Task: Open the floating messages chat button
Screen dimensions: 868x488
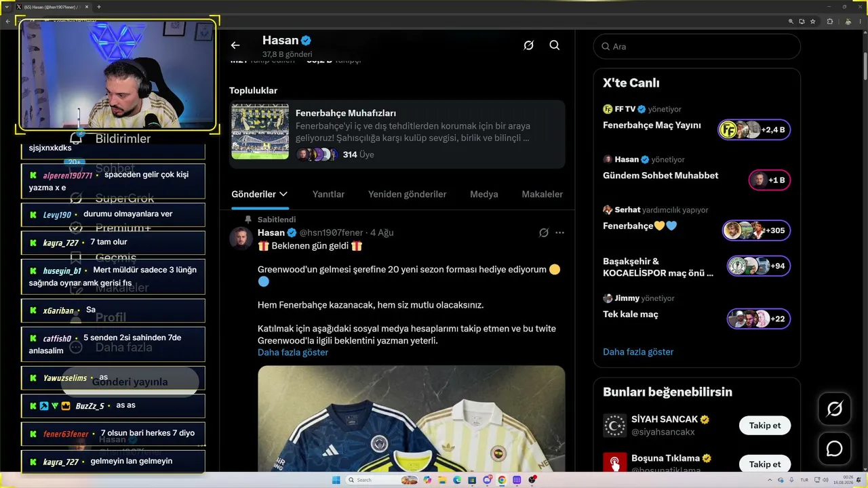Action: 834,449
